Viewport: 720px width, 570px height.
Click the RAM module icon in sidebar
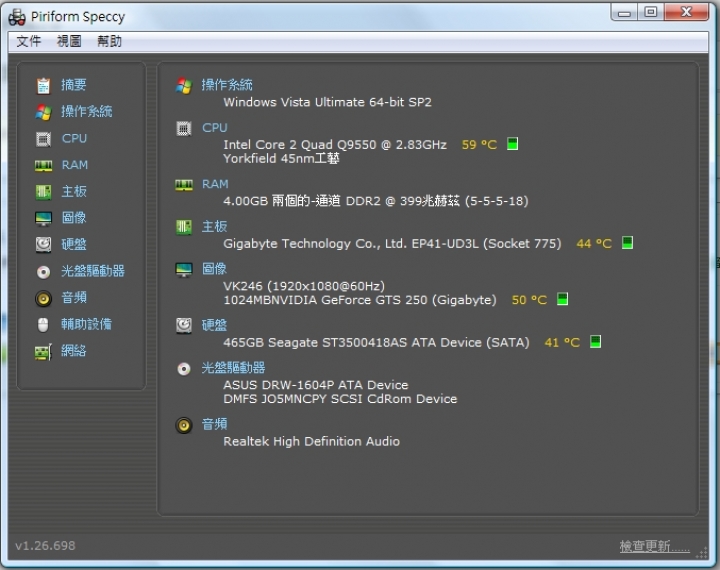43,165
